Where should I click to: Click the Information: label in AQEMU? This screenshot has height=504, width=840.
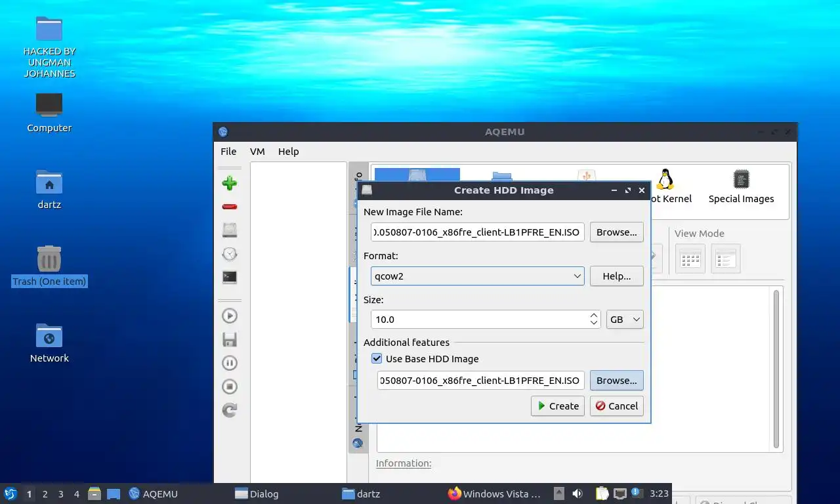(x=404, y=463)
